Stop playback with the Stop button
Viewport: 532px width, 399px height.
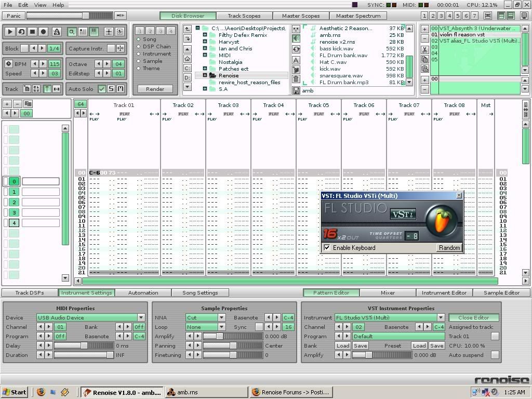pos(32,32)
